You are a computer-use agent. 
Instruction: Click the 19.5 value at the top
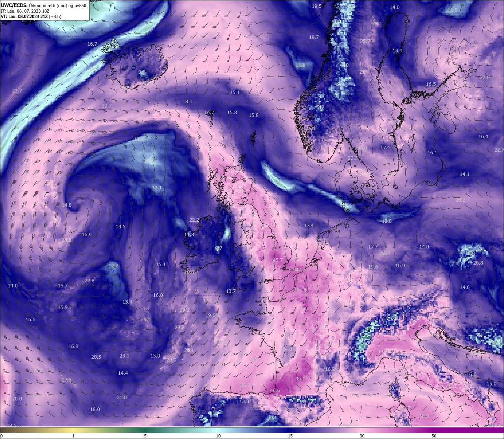click(317, 6)
